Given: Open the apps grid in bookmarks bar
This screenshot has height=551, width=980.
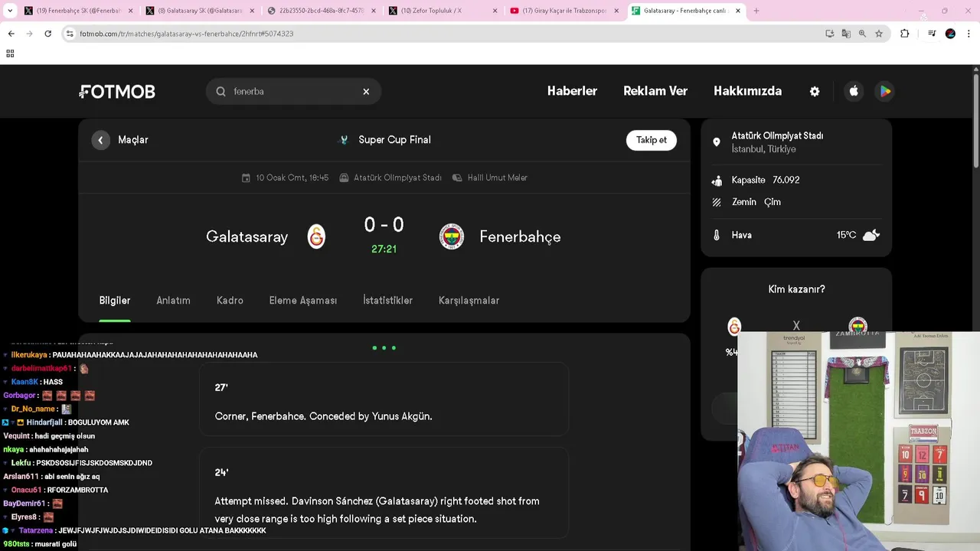Looking at the screenshot, I should pos(10,54).
